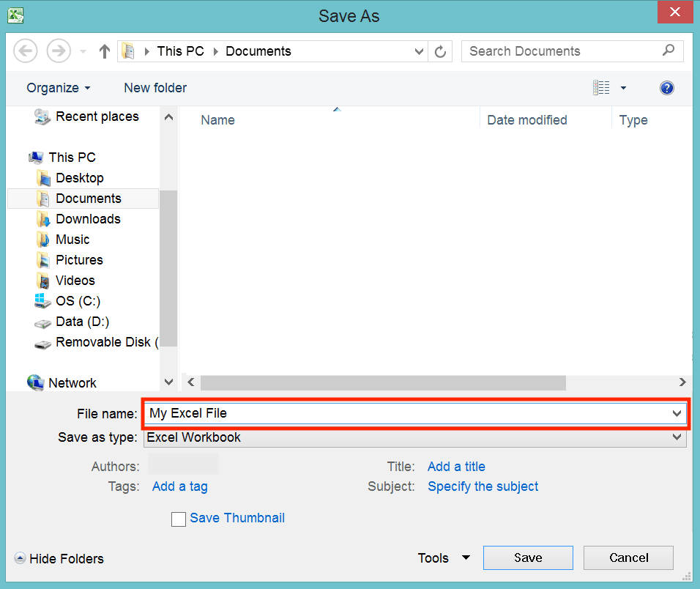Open the recent locations dropdown arrow
The width and height of the screenshot is (700, 589).
83,51
